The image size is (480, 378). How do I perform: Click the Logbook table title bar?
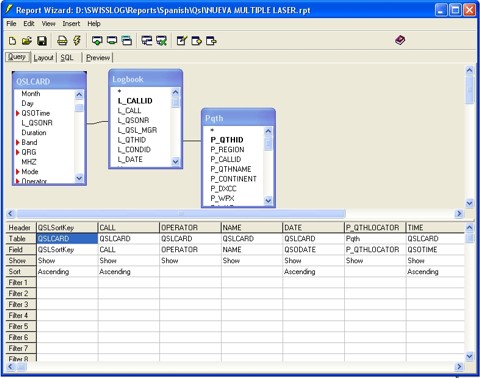point(145,79)
